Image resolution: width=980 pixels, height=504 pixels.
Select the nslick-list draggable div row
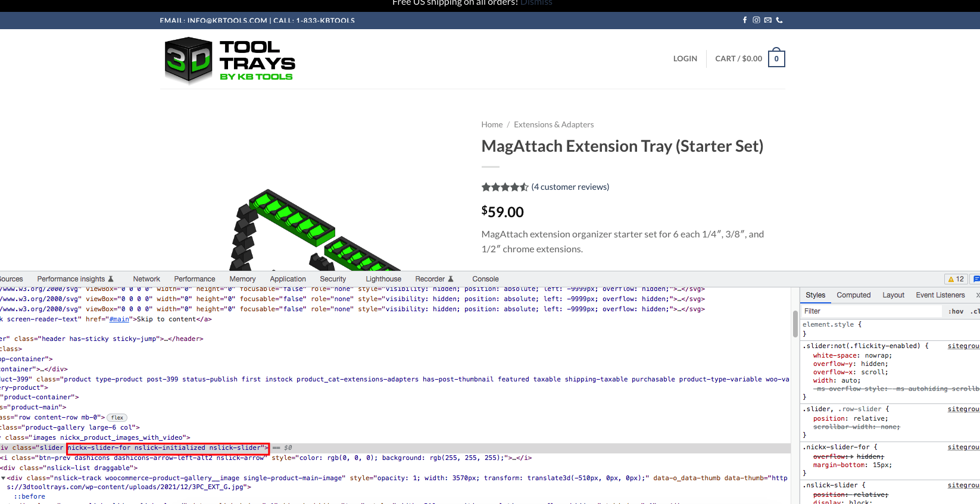point(395,468)
